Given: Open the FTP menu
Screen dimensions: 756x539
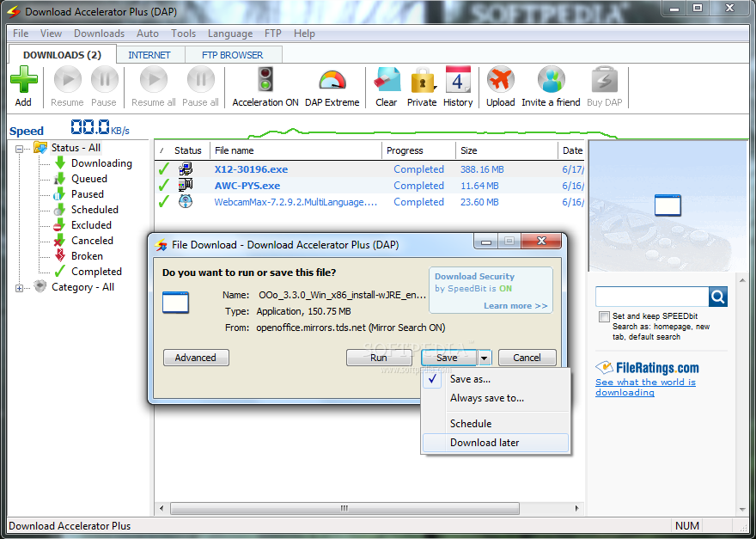Looking at the screenshot, I should 273,34.
